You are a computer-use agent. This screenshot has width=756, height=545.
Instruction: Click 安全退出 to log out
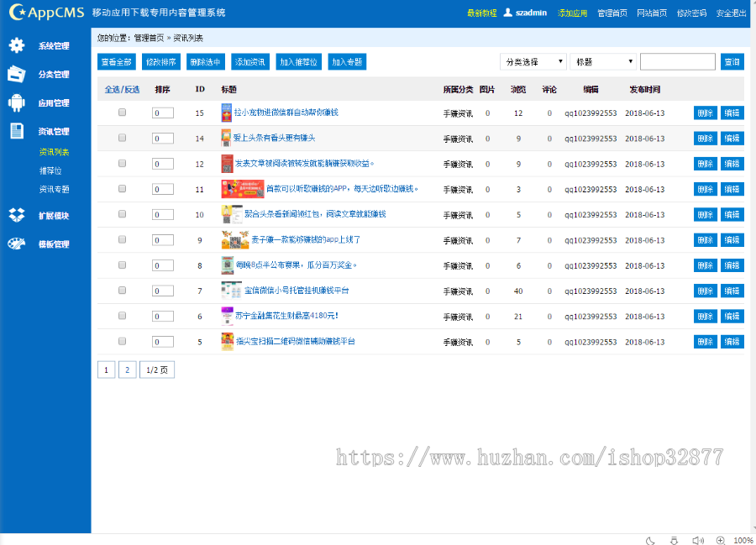pos(731,13)
